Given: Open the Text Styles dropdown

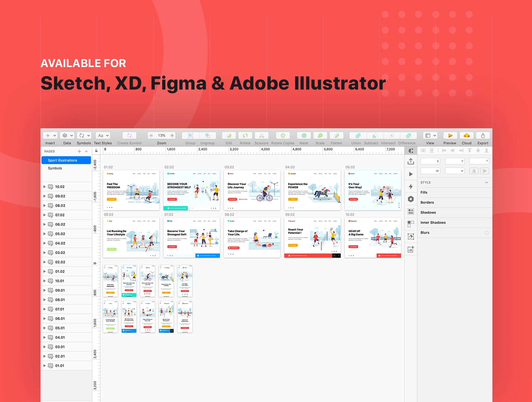Looking at the screenshot, I should coord(103,135).
